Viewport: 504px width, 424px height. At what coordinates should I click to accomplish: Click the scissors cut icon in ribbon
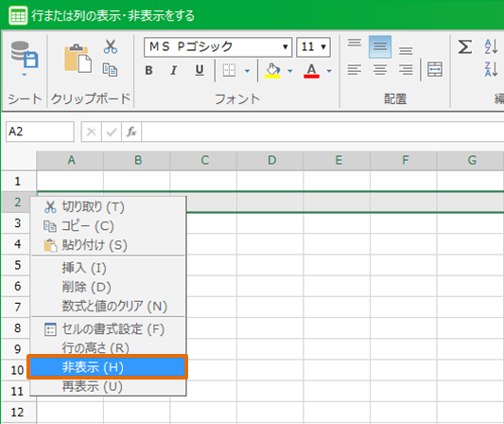tap(111, 46)
